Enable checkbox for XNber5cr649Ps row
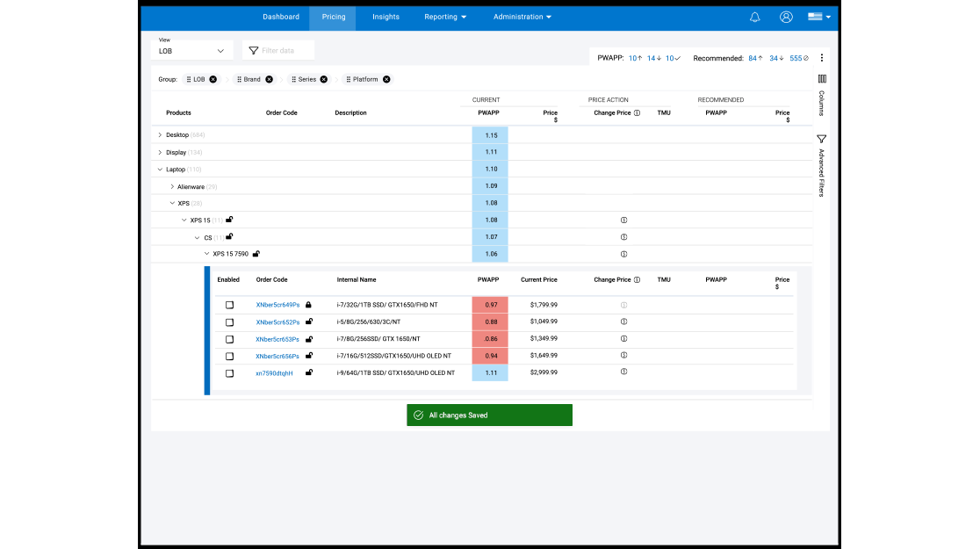 pos(229,305)
